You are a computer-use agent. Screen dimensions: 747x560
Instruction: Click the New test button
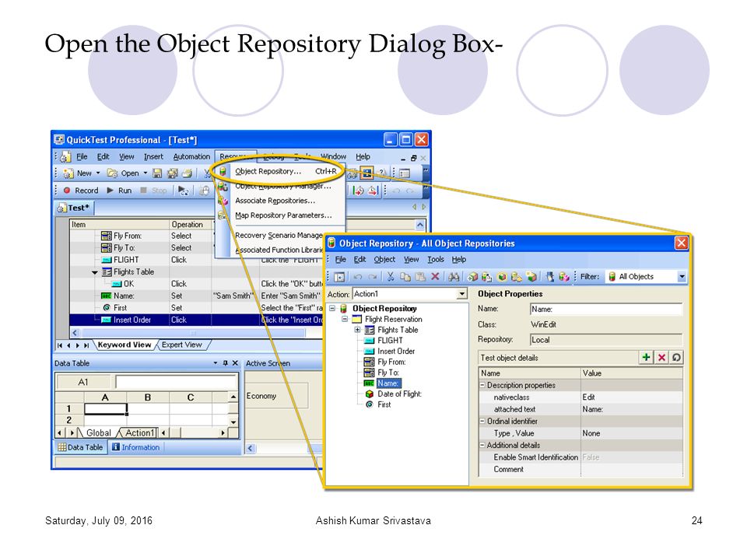point(78,173)
